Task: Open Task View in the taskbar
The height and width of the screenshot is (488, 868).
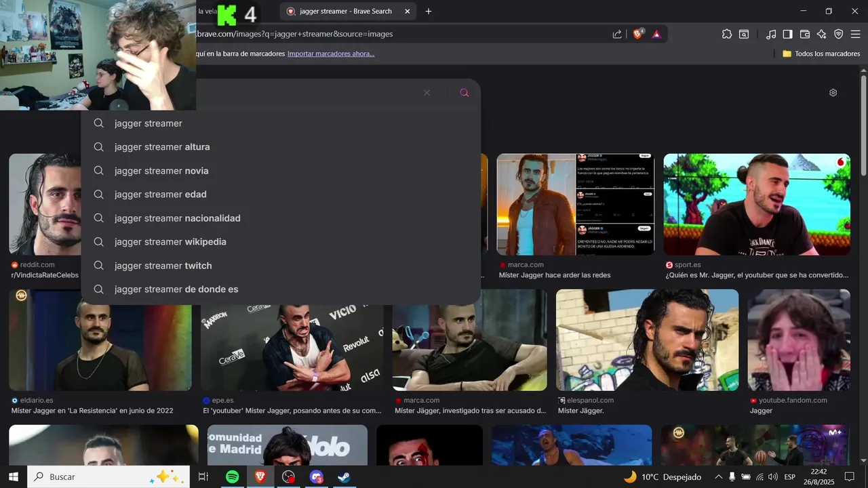Action: coord(203,477)
